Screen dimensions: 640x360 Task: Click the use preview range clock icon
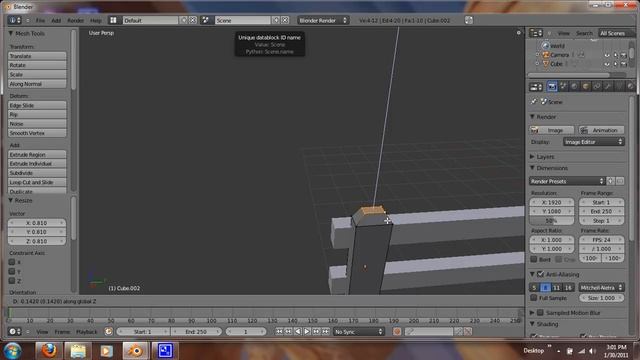[x=109, y=331]
